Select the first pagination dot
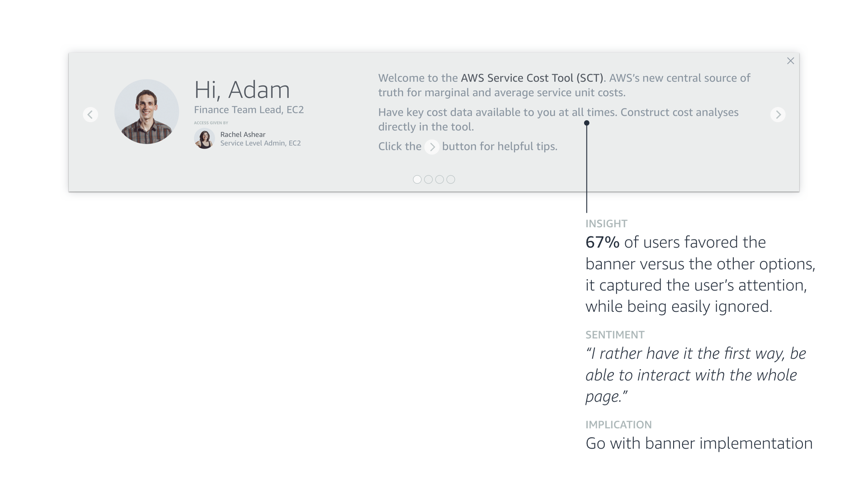The height and width of the screenshot is (488, 868). [x=417, y=179]
